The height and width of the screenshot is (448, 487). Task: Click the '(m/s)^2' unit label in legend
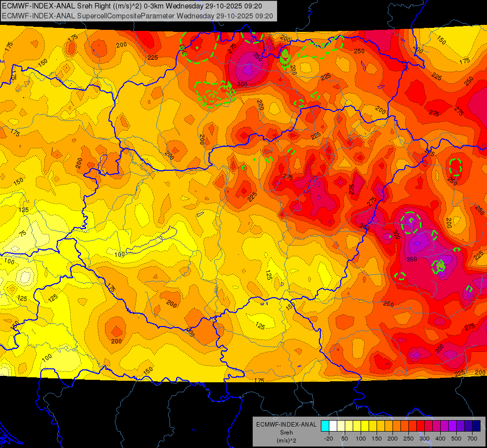tap(287, 441)
